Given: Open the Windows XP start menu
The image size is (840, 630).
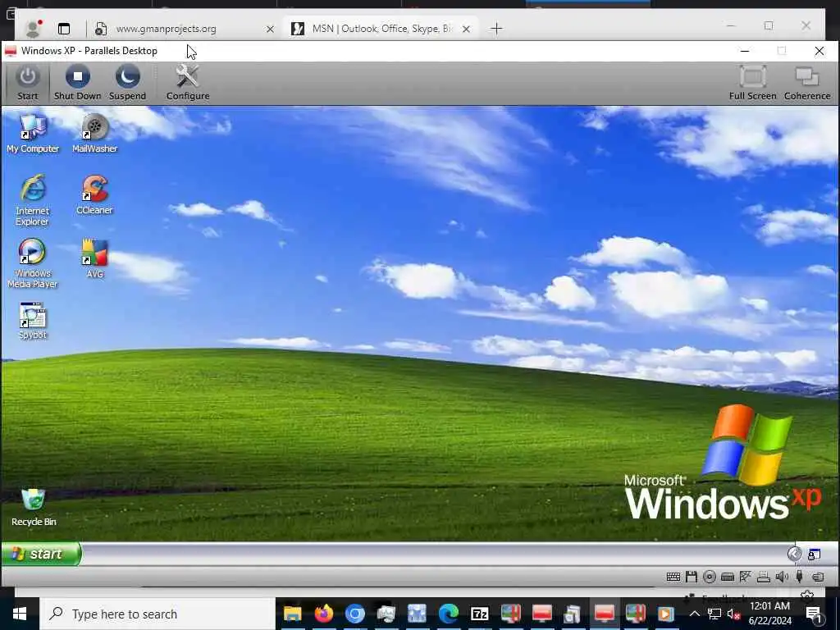Looking at the screenshot, I should pos(41,554).
